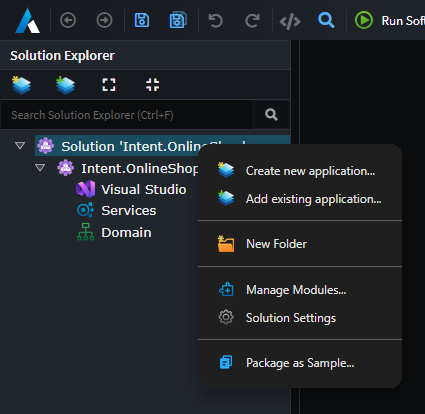Add existing application from Solution Explorer toolbar
Viewport: 425px width, 414px height.
coord(65,85)
